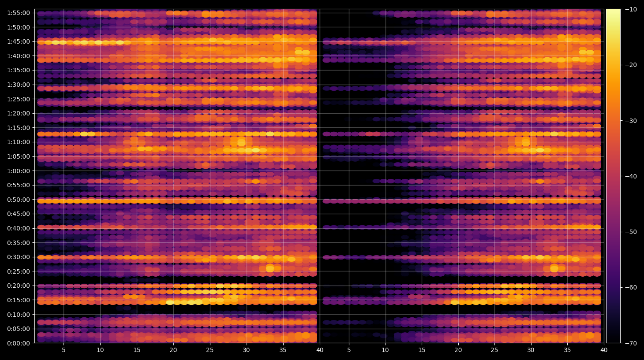Click the 0:35:00 y-axis label
Viewport: 644px width, 360px height.
click(x=19, y=243)
